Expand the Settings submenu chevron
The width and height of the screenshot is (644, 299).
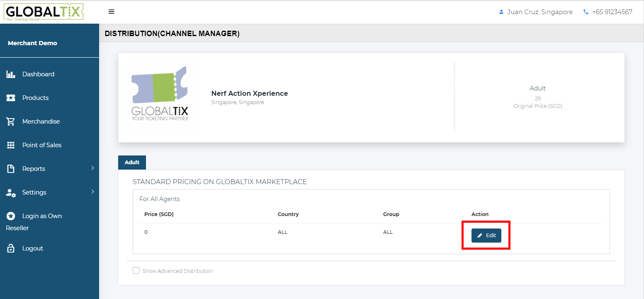pos(92,192)
